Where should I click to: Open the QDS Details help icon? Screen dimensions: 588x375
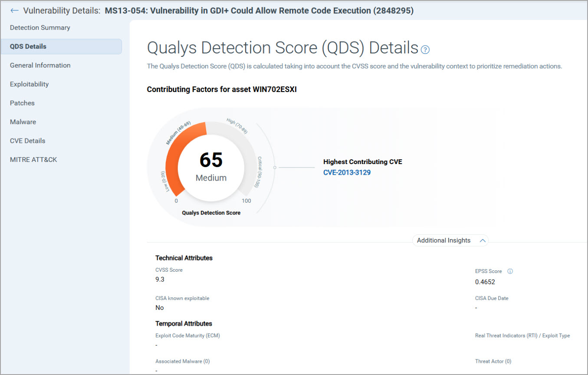click(425, 49)
